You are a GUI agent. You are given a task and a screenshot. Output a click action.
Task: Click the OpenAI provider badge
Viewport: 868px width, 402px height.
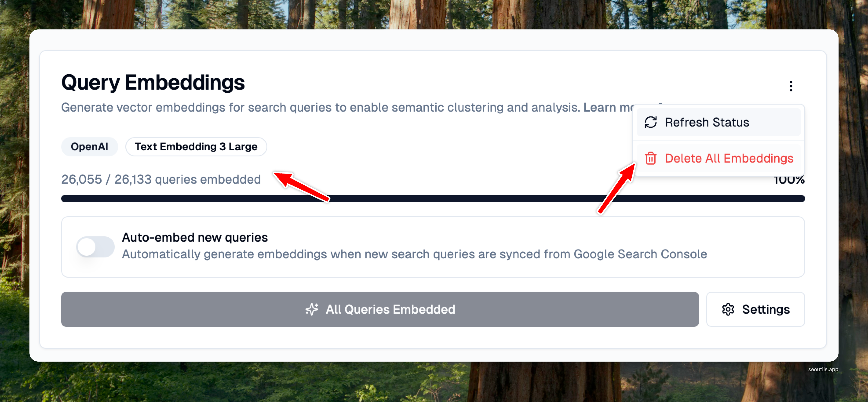click(89, 147)
